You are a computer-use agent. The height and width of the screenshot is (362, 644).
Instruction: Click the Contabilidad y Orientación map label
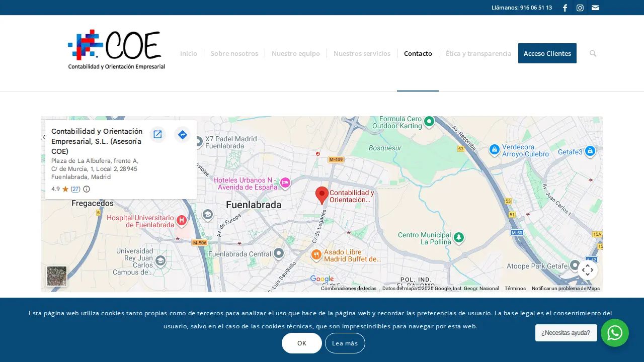(352, 196)
